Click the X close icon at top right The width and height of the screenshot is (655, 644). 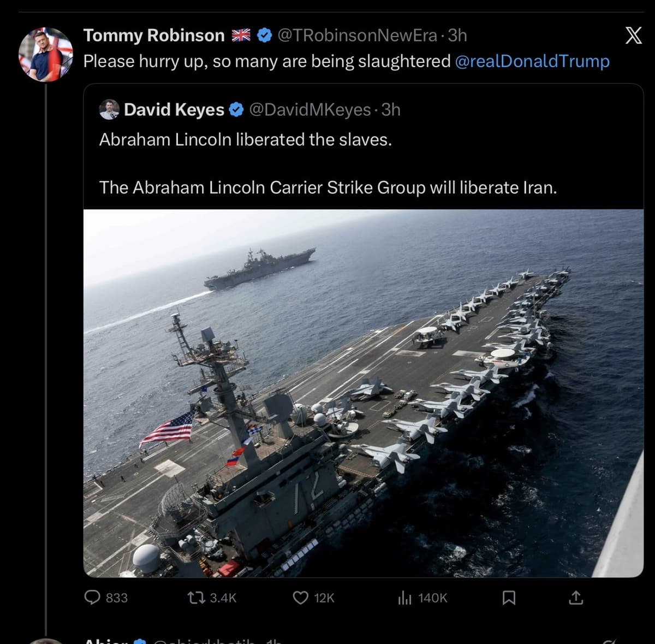[633, 35]
